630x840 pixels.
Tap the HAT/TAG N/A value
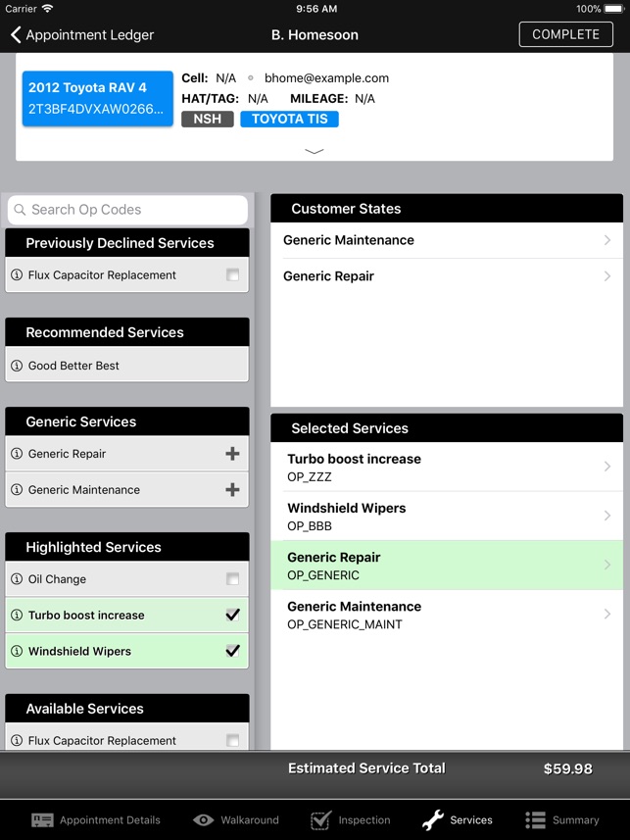[258, 99]
